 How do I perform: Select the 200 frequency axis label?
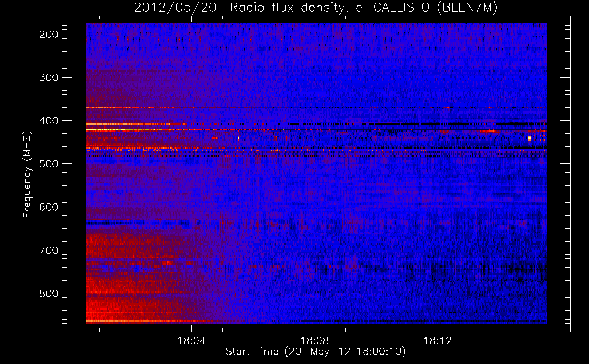point(48,34)
